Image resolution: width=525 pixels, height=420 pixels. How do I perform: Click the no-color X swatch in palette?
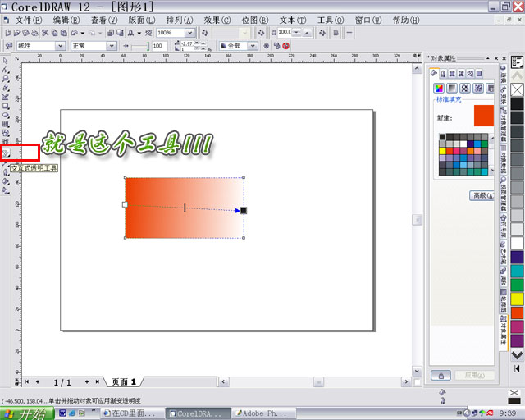click(x=517, y=90)
